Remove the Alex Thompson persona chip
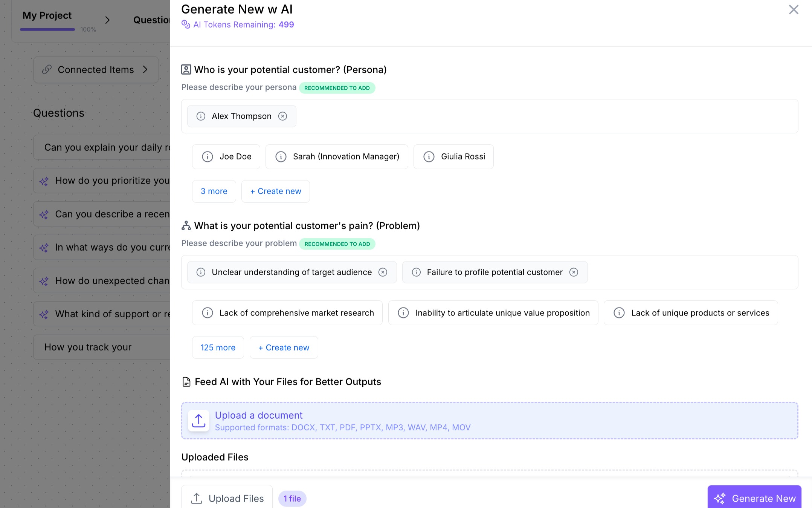The width and height of the screenshot is (812, 508). (283, 116)
